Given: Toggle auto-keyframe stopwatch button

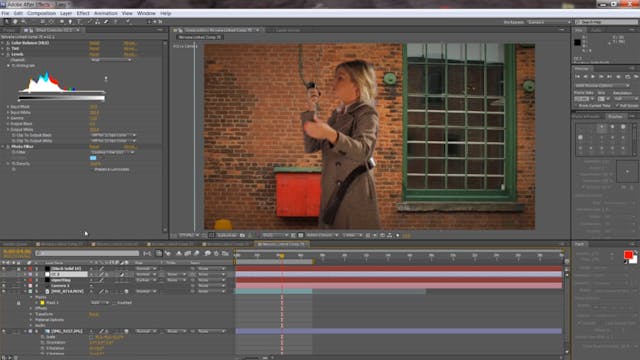Looking at the screenshot, I should (216, 253).
